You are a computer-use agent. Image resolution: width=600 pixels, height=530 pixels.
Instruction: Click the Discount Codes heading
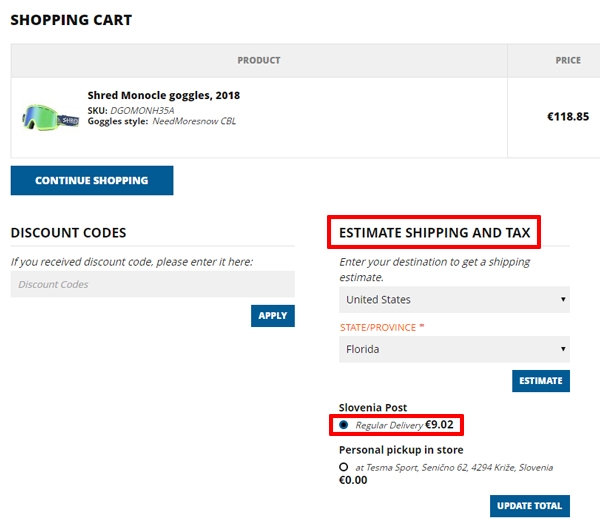68,233
